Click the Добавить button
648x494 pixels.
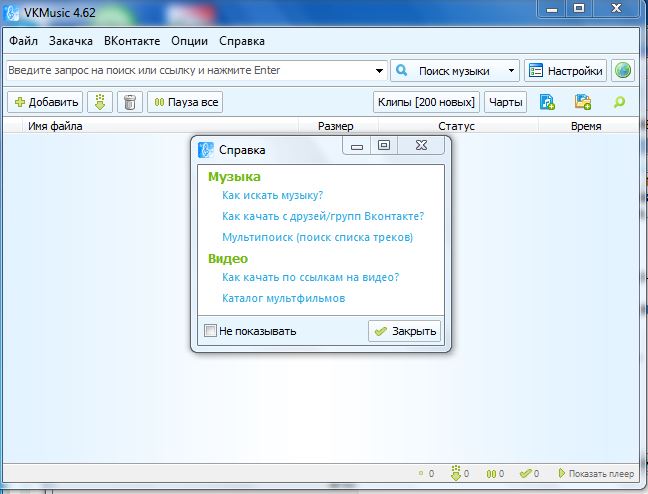pyautogui.click(x=45, y=102)
